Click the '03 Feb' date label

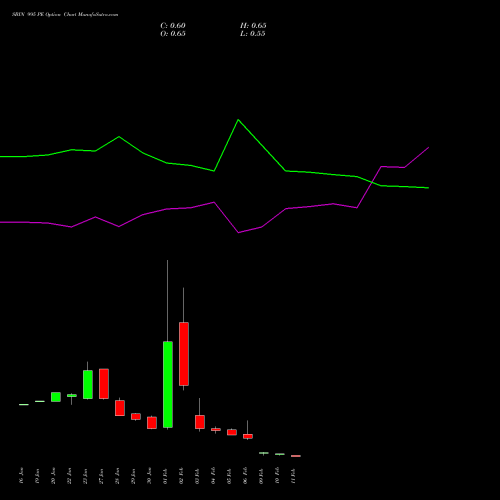point(198,476)
